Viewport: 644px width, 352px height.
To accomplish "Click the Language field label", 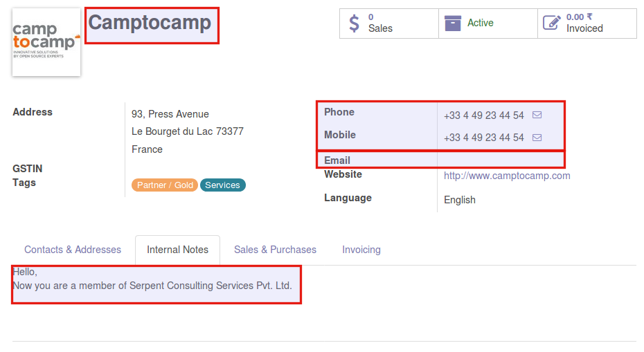I will pos(348,198).
